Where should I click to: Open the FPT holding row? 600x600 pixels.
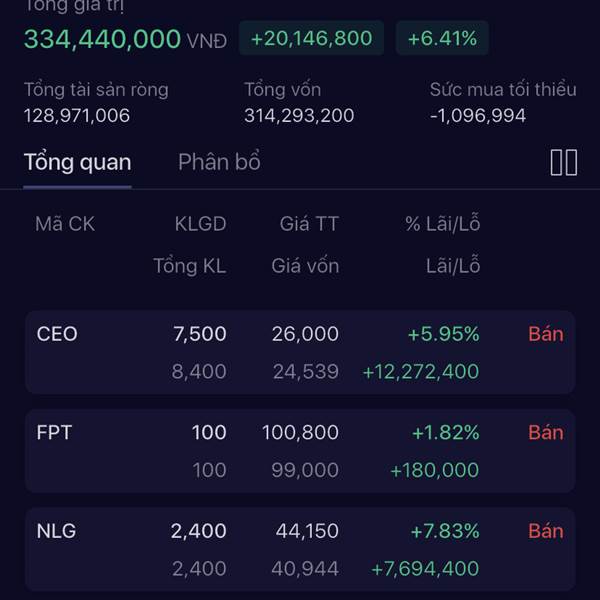coord(300,451)
